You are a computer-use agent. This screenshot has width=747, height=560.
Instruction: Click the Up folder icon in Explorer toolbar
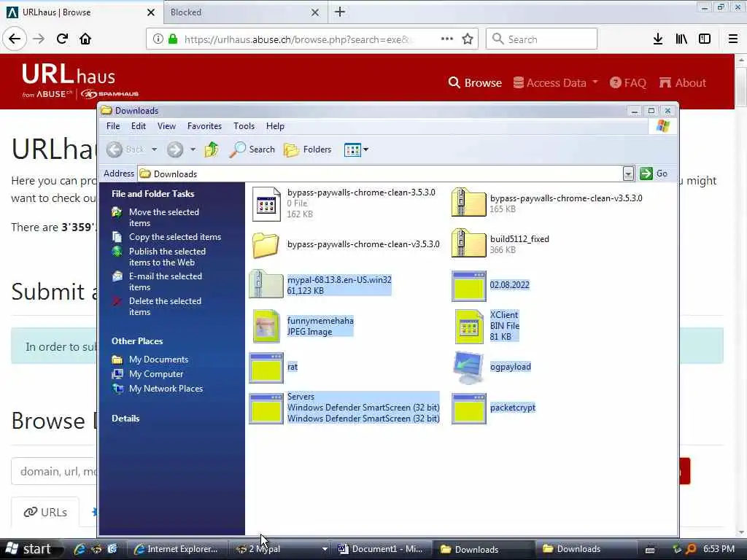tap(212, 149)
